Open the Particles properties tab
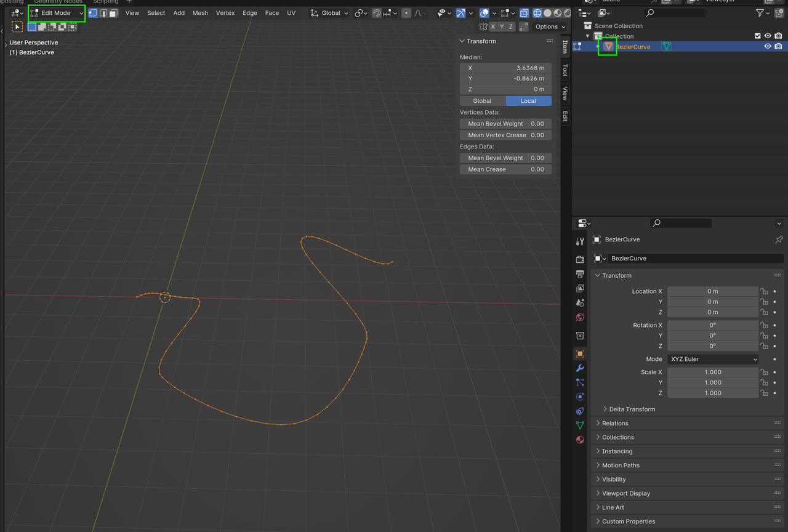Screen dimensions: 788x532 point(580,382)
